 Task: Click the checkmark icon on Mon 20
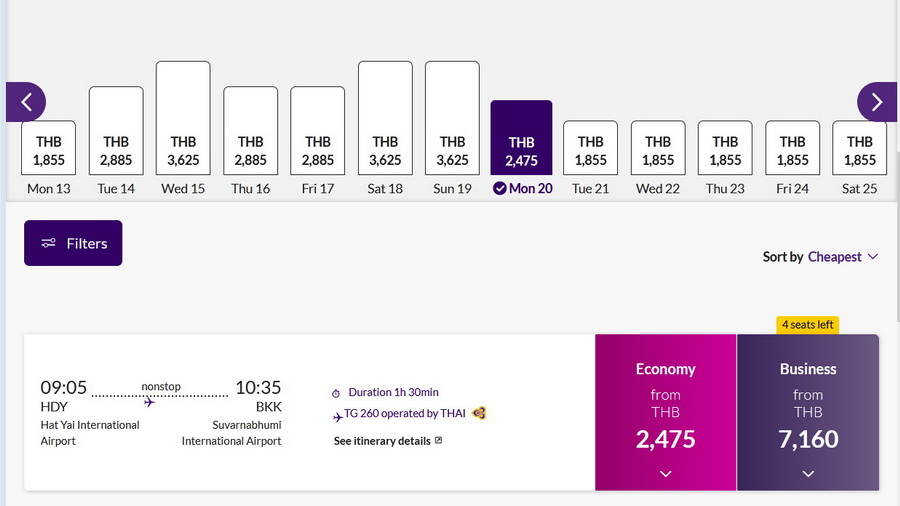point(500,188)
